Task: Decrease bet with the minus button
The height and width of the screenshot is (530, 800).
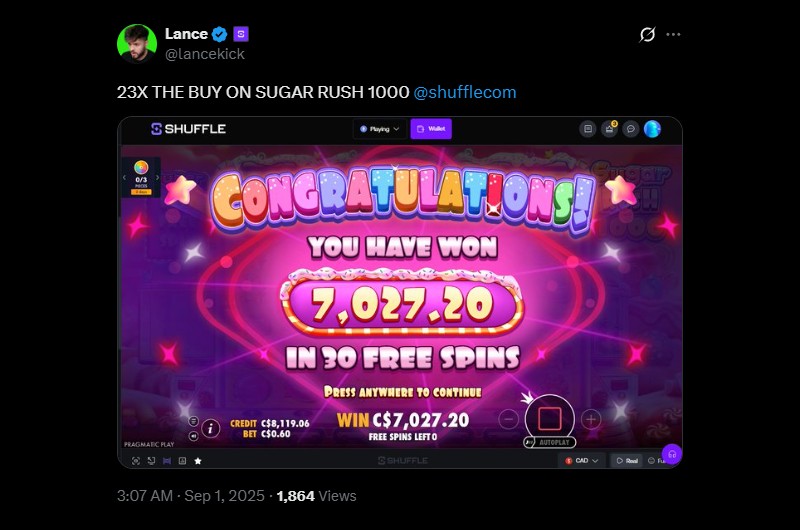Action: (508, 419)
